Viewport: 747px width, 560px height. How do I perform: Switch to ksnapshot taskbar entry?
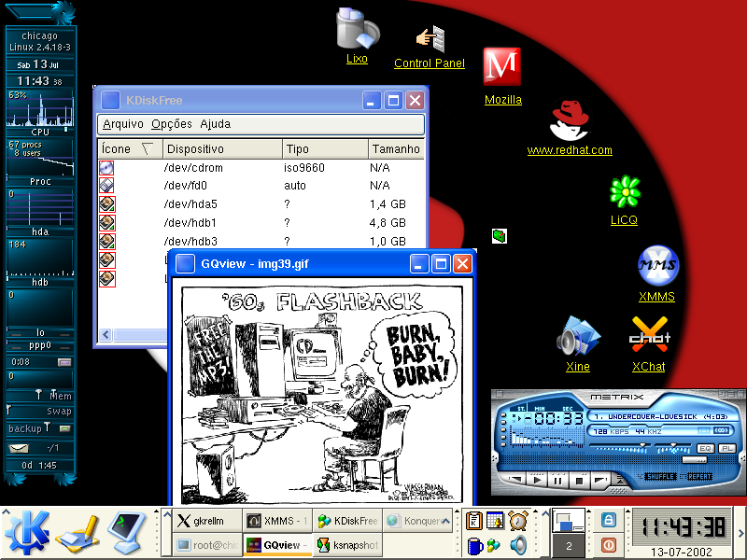coord(347,545)
